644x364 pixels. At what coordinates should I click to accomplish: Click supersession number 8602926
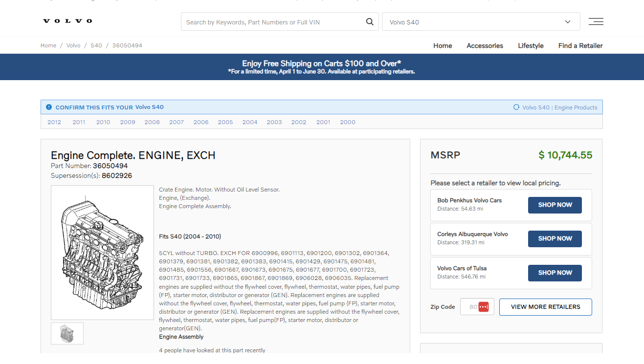(117, 175)
